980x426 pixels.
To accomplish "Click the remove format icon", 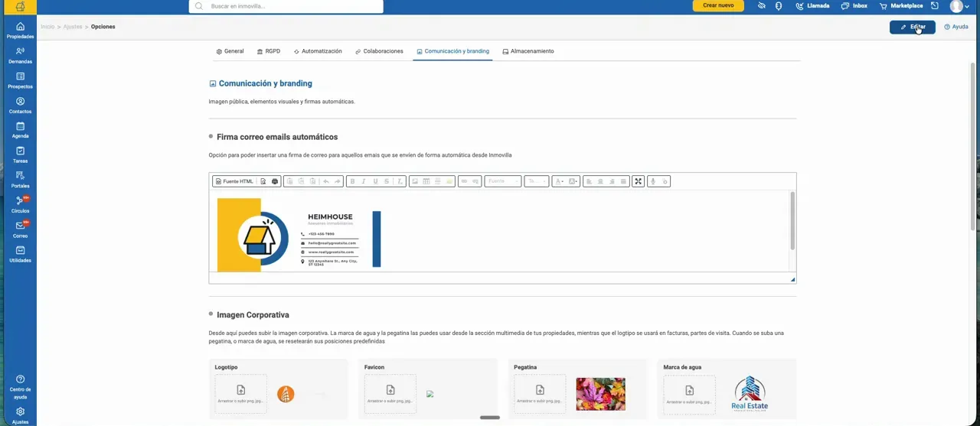I will (x=400, y=181).
